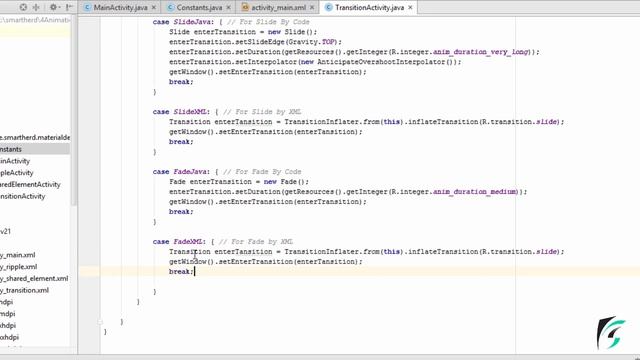Screen dimensions: 640x360
Task: Close the activity_main.xml tab
Action: pos(312,7)
